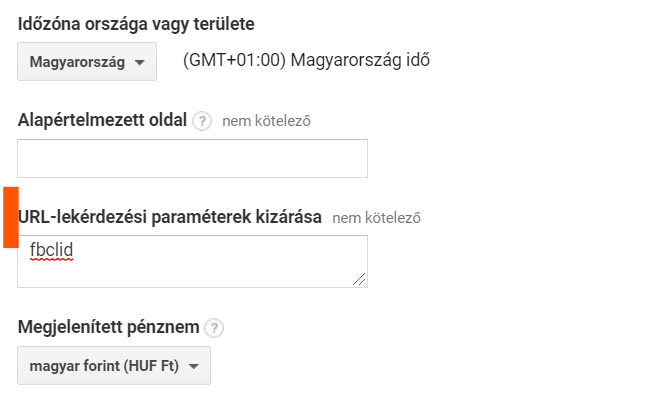Image resolution: width=651 pixels, height=403 pixels.
Task: Click the resize handle of the fbclid textarea
Action: 359,279
